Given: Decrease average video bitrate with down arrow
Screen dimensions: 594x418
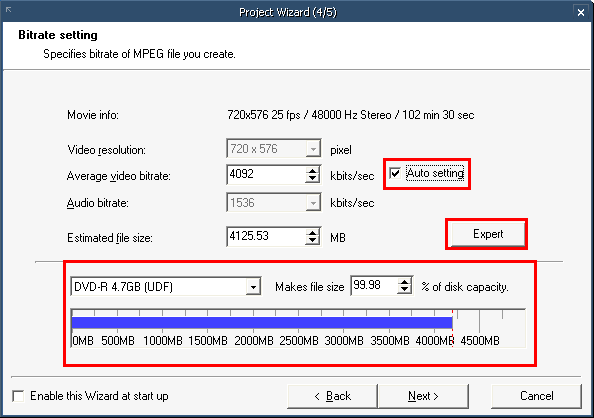Looking at the screenshot, I should point(312,179).
